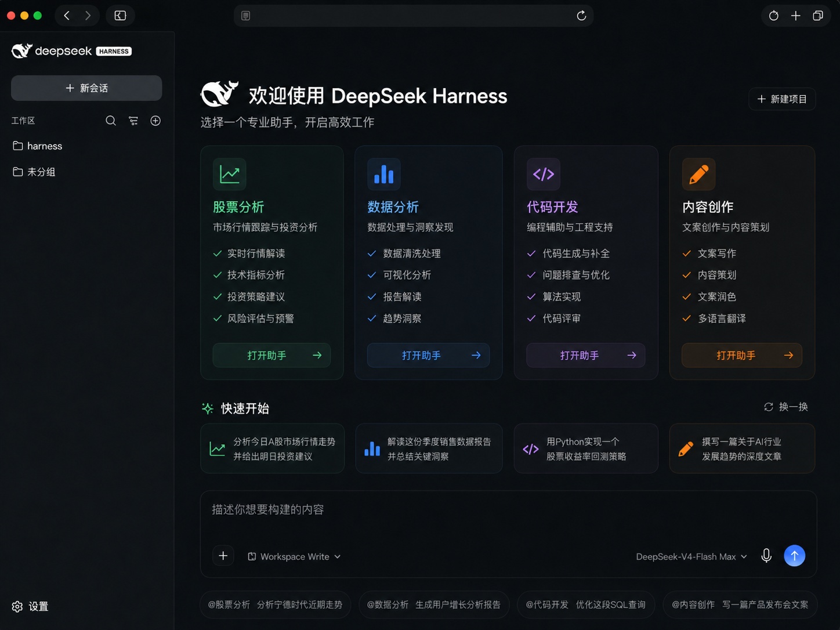Screen dimensions: 840x630
Task: Click the 工作区 sidebar label
Action: coord(23,121)
